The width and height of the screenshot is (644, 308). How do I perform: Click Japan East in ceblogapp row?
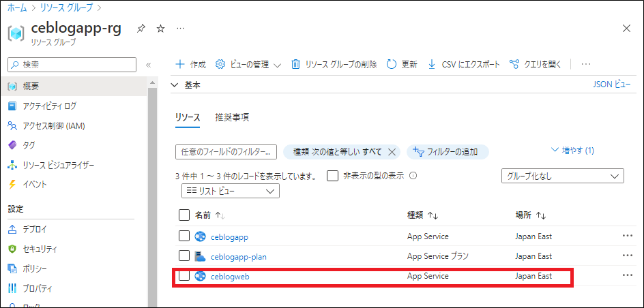pyautogui.click(x=533, y=236)
